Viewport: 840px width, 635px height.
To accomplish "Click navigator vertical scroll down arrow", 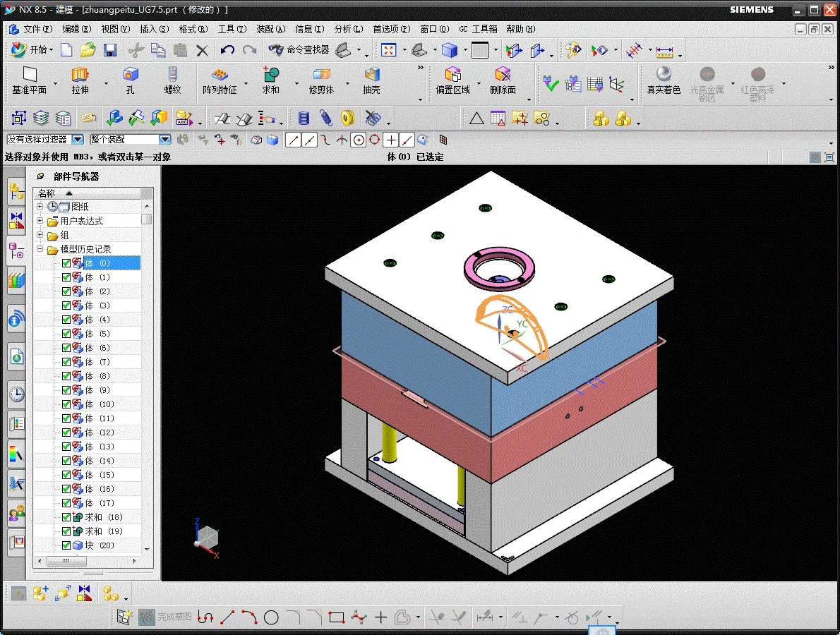I will [147, 550].
